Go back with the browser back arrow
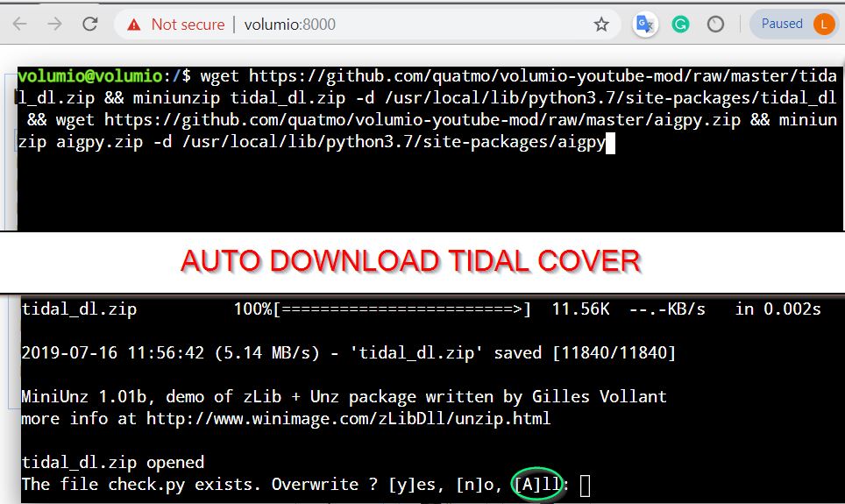Viewport: 845px width, 504px height. click(x=20, y=24)
